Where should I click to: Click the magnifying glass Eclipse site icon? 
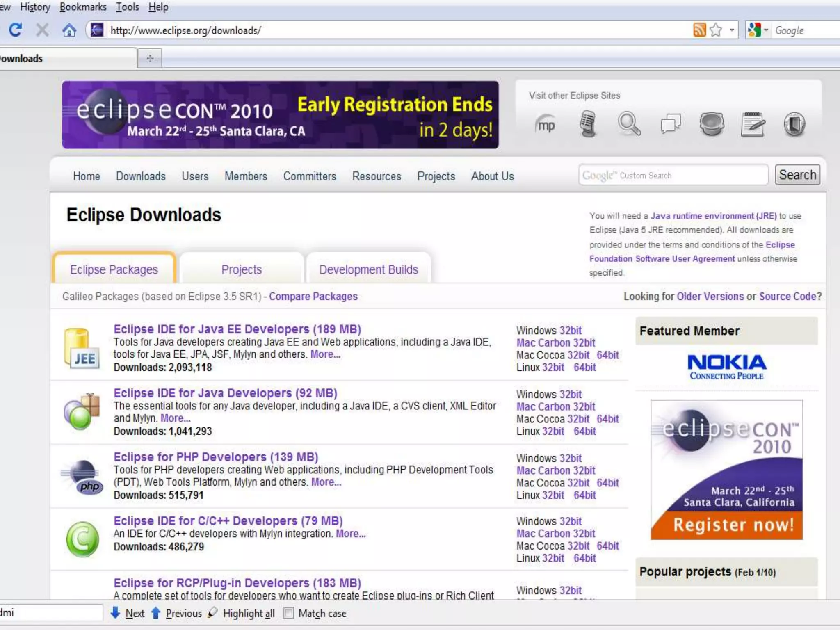tap(629, 124)
